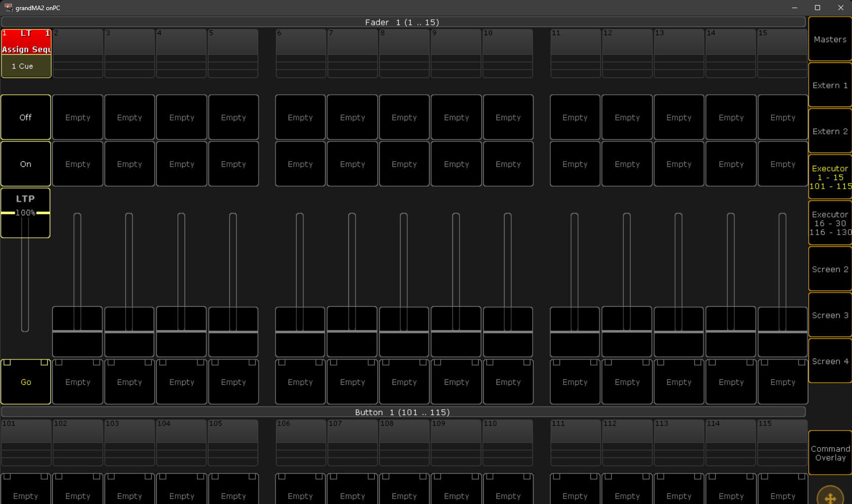Open the Masters view
Screen dimensions: 852x504
point(830,40)
